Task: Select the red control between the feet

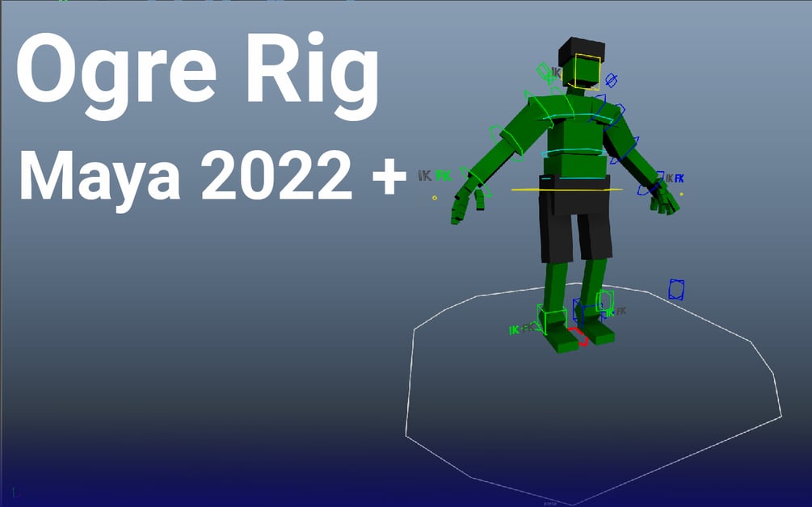Action: [579, 337]
